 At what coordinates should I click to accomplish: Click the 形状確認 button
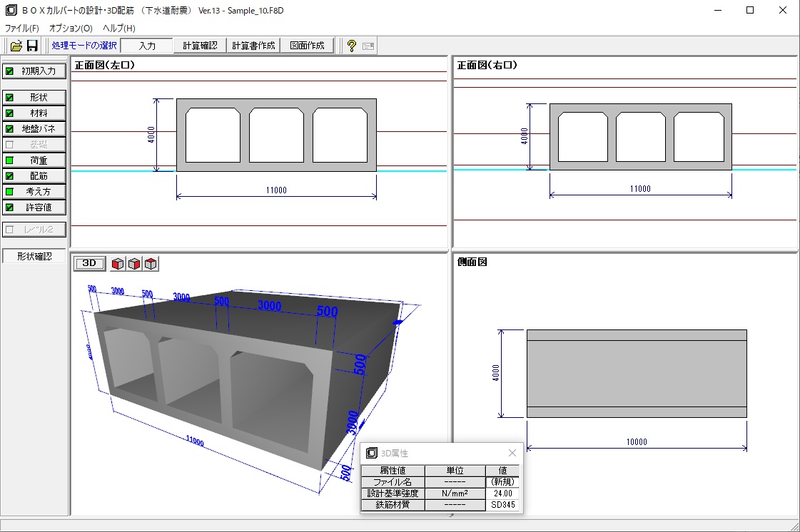click(34, 256)
